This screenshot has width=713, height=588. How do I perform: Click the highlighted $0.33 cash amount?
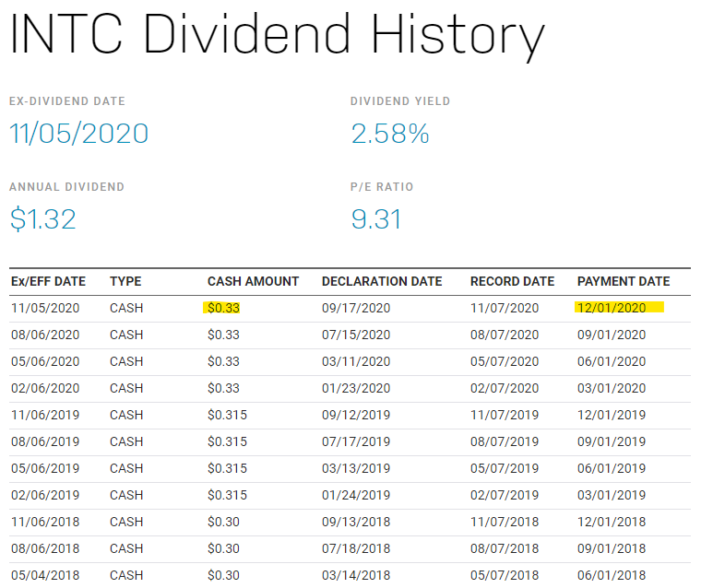[223, 308]
